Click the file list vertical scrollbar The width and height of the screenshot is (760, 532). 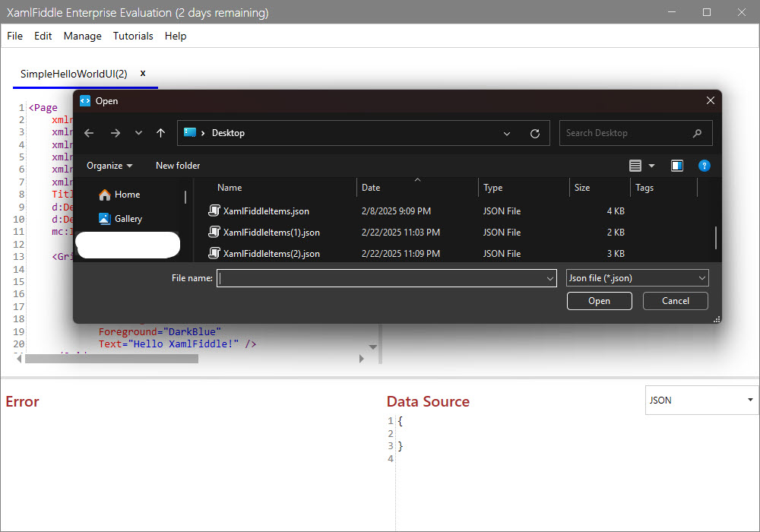[716, 237]
